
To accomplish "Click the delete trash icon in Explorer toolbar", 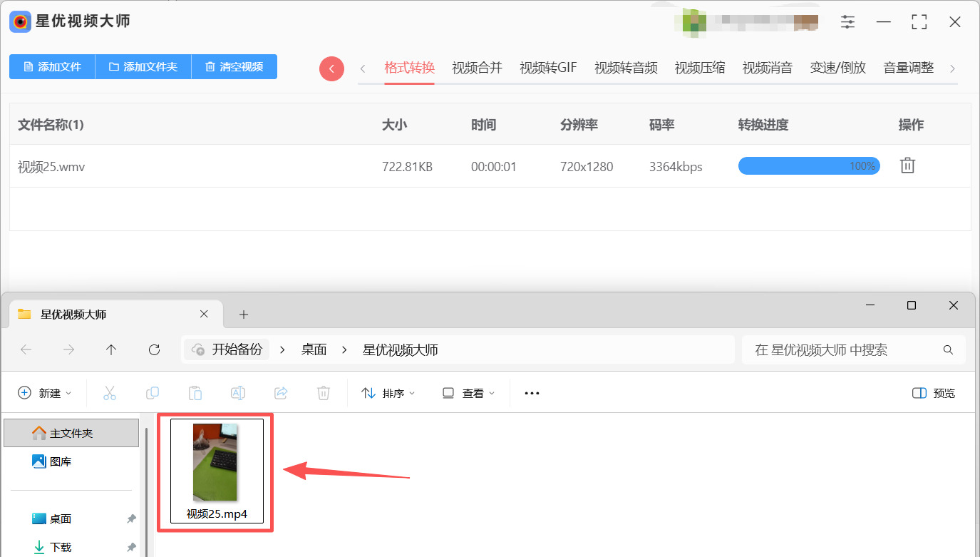I will pyautogui.click(x=324, y=393).
